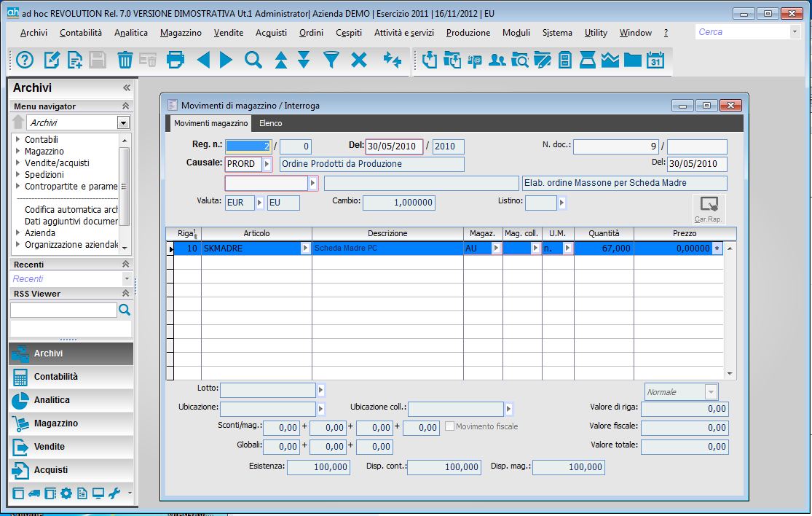Expand the Magazzino tree node
812x516 pixels.
17,152
